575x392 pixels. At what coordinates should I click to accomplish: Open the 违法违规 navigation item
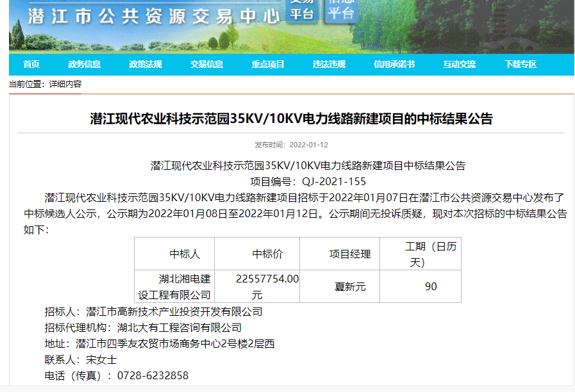pyautogui.click(x=329, y=64)
